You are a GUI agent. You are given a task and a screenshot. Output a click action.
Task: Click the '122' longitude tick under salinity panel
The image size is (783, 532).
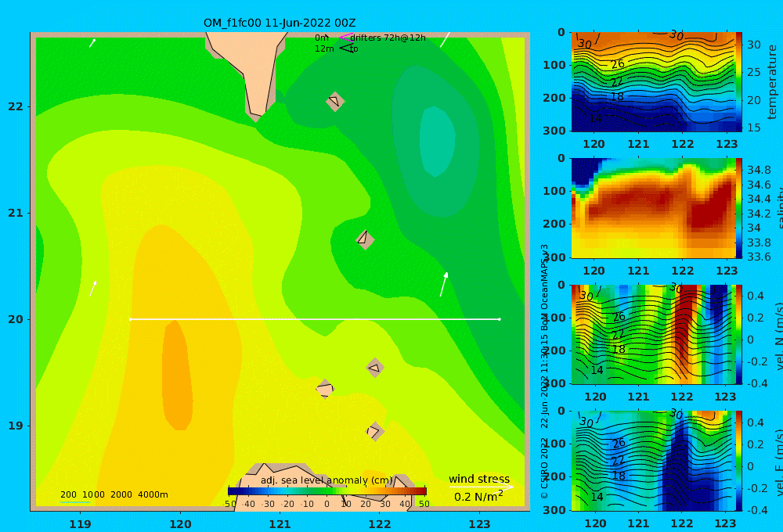click(x=682, y=271)
